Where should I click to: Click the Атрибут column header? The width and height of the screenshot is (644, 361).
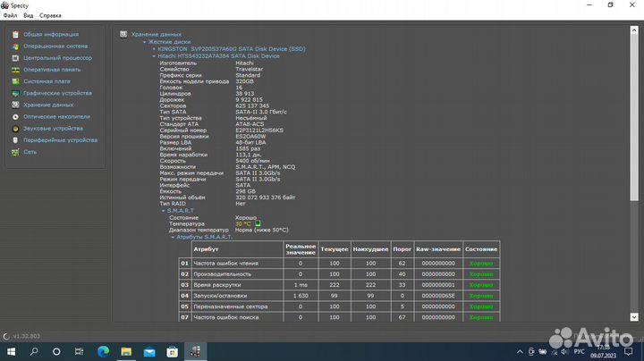click(237, 249)
